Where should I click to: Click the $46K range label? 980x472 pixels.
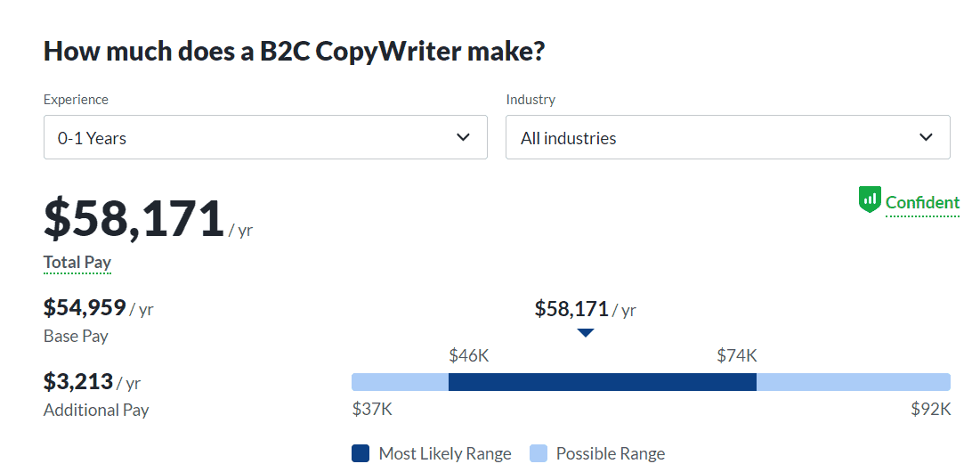pyautogui.click(x=469, y=356)
